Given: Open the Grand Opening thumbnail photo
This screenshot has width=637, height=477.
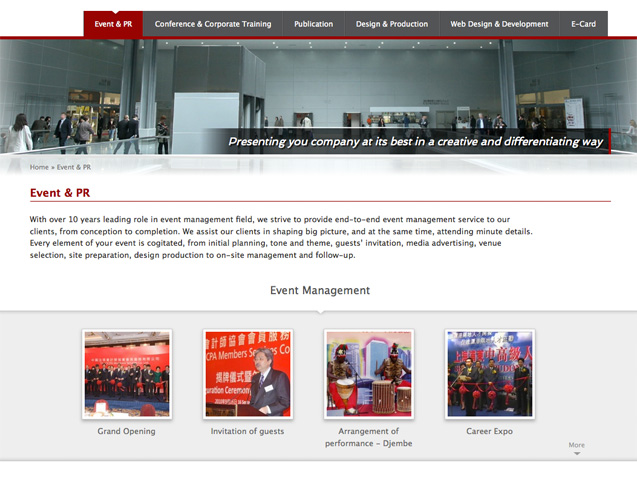Looking at the screenshot, I should coord(127,374).
